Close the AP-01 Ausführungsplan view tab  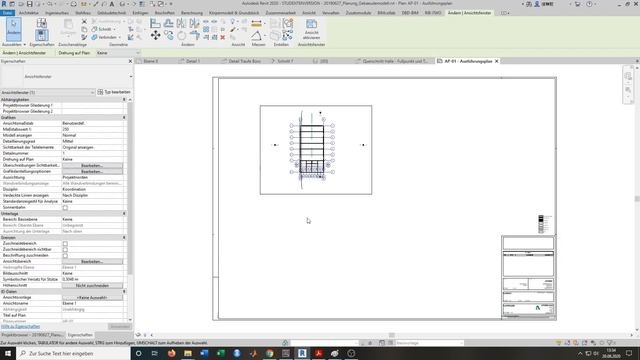point(497,61)
